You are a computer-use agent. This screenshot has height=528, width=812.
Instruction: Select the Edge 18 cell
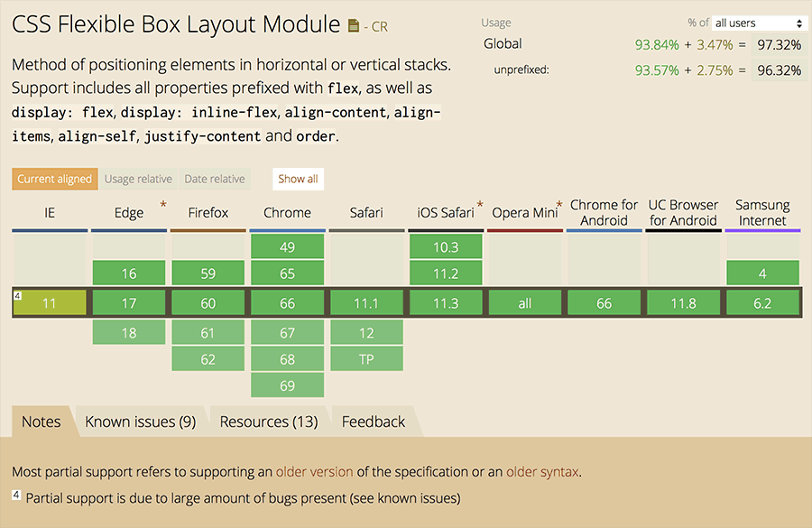point(129,332)
